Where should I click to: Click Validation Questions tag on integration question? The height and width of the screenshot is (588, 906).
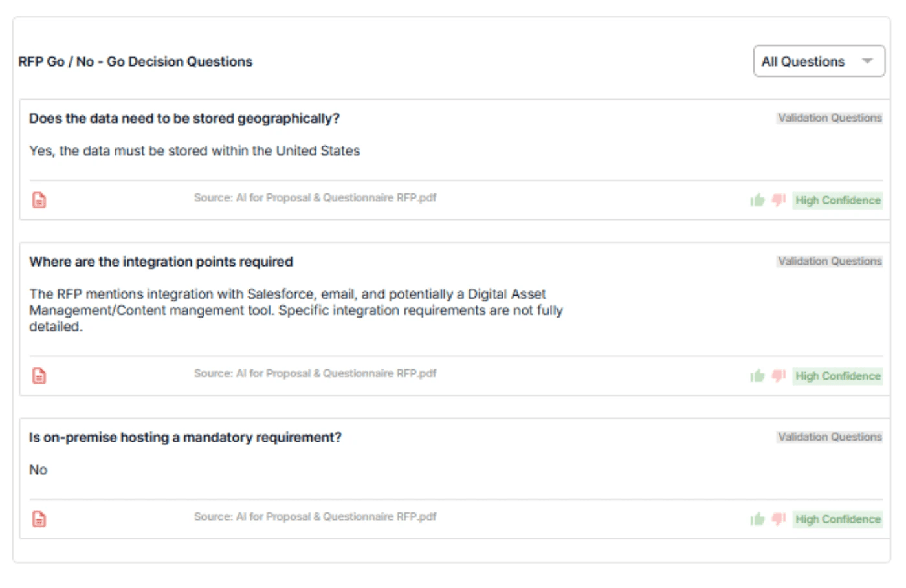[x=829, y=261]
